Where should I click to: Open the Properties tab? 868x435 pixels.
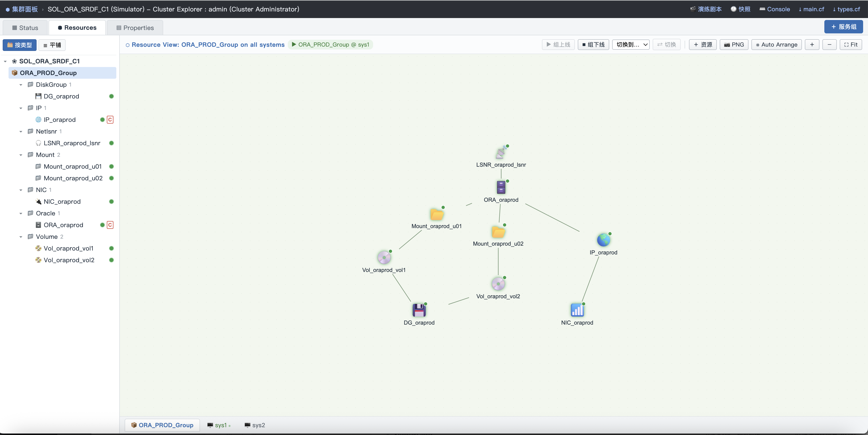click(135, 28)
